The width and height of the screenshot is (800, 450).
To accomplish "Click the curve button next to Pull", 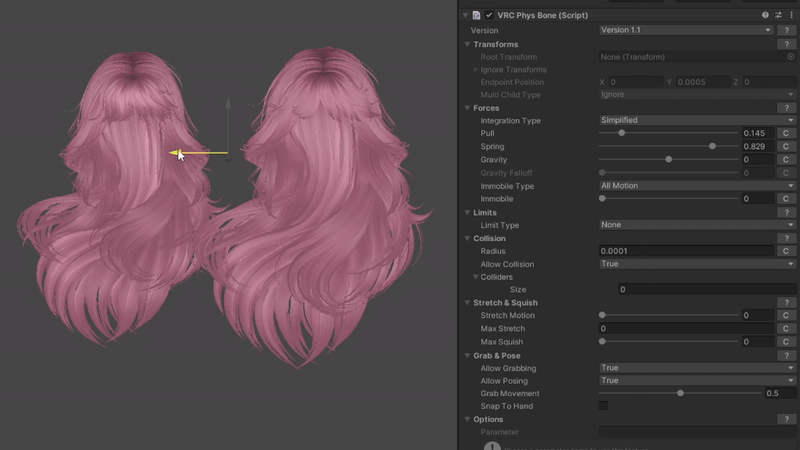I will pyautogui.click(x=787, y=134).
